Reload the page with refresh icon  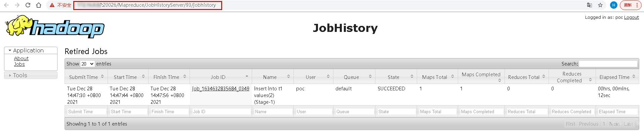pyautogui.click(x=28, y=5)
